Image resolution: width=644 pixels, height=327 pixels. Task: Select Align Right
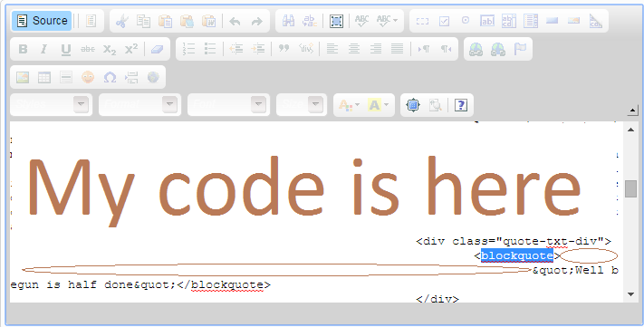375,49
